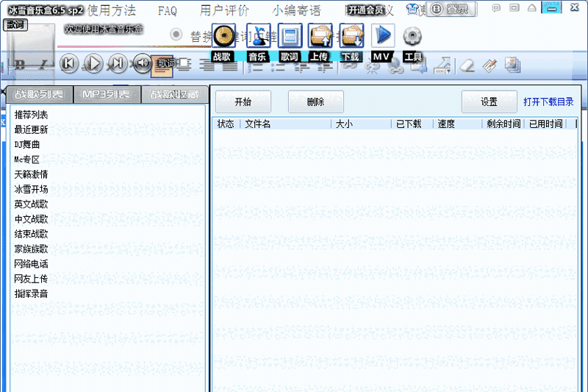Viewport: 588px width, 392px height.
Task: Open the FAQ menu item
Action: [x=168, y=11]
